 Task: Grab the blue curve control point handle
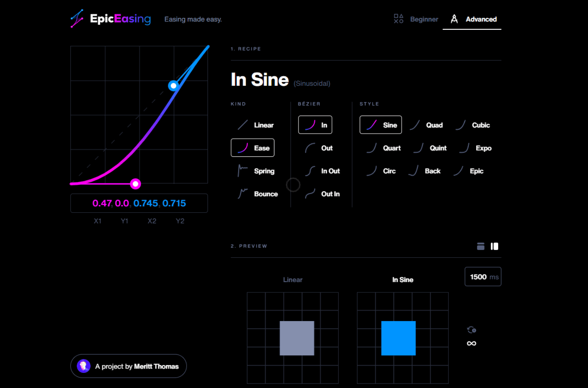pyautogui.click(x=174, y=86)
